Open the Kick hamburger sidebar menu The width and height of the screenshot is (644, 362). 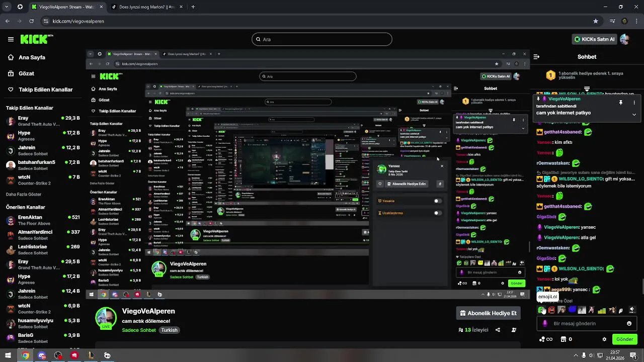(11, 39)
